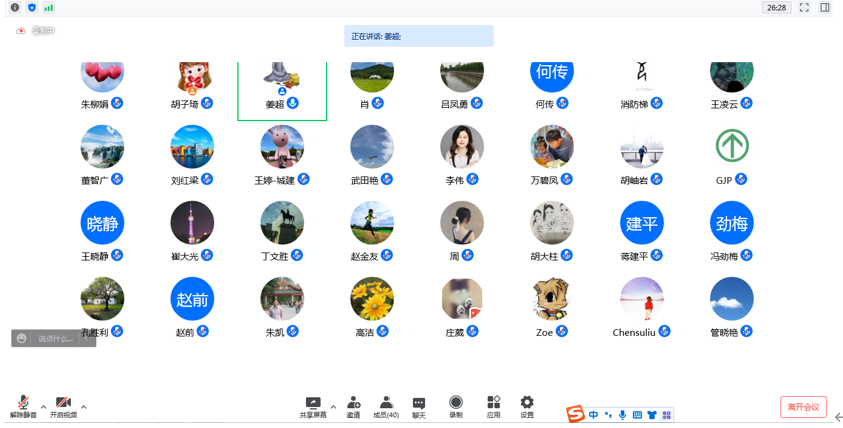Click the 说点什么 chat input box
The height and width of the screenshot is (428, 843).
tap(55, 339)
